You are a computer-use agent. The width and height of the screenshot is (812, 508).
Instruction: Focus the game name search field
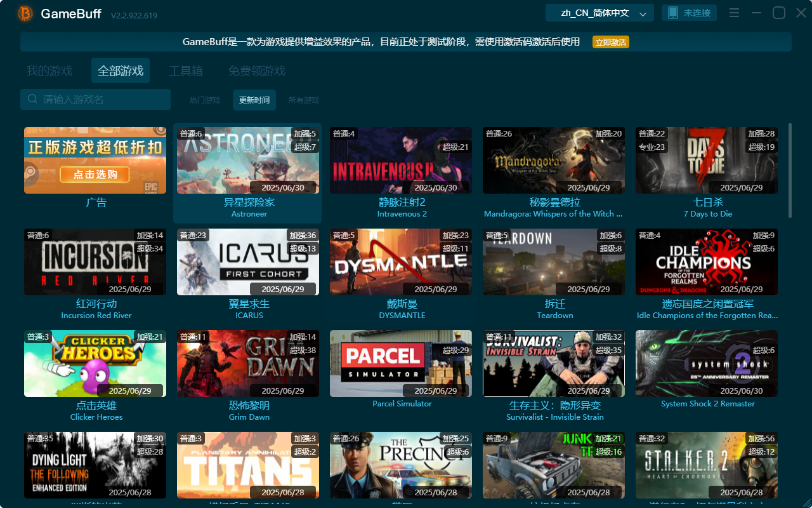click(x=95, y=99)
